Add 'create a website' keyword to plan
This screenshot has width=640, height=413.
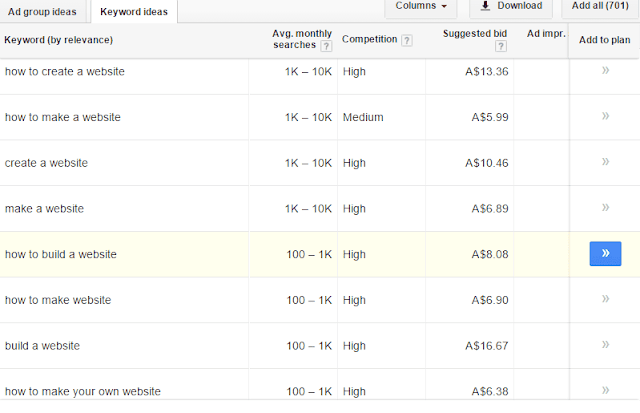coord(605,162)
